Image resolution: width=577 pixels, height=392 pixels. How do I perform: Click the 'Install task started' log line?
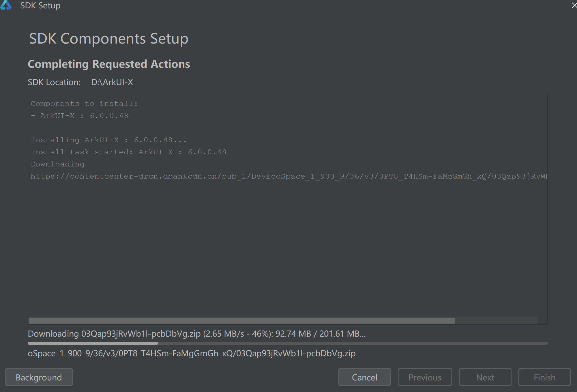pos(128,152)
